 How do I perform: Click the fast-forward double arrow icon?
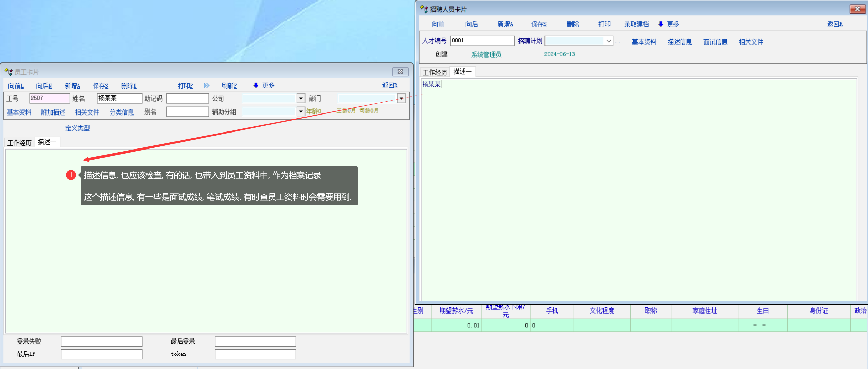206,86
